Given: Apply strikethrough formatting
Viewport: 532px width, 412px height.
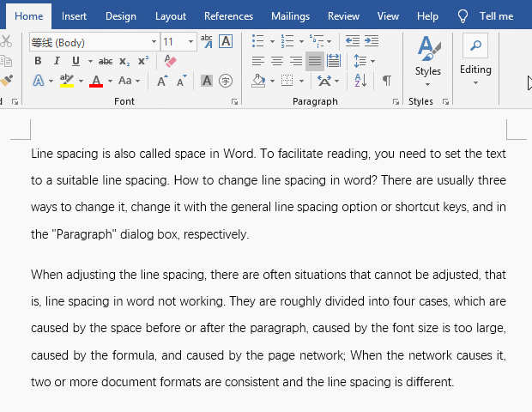Looking at the screenshot, I should click(106, 62).
